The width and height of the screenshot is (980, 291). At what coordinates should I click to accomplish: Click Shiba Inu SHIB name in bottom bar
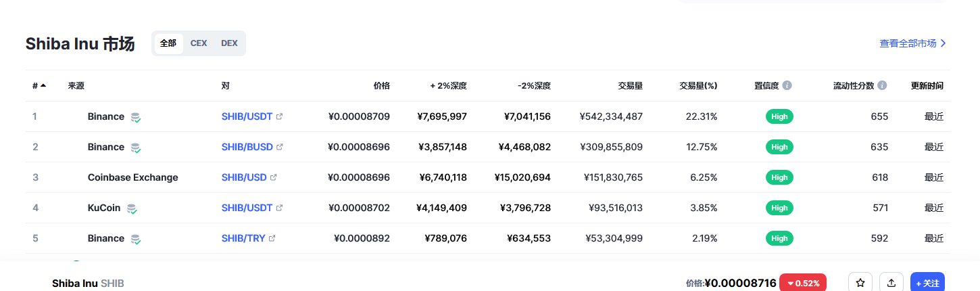(x=88, y=284)
